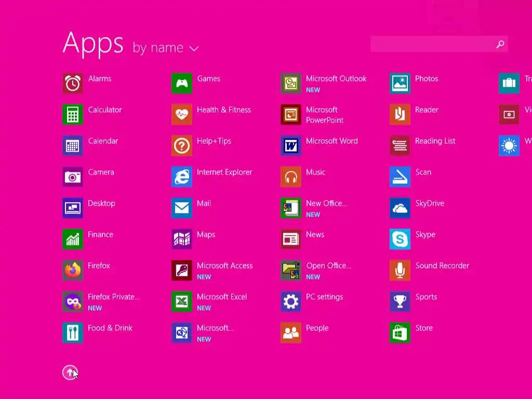
Task: Open the Travel suitcase icon
Action: pos(509,83)
